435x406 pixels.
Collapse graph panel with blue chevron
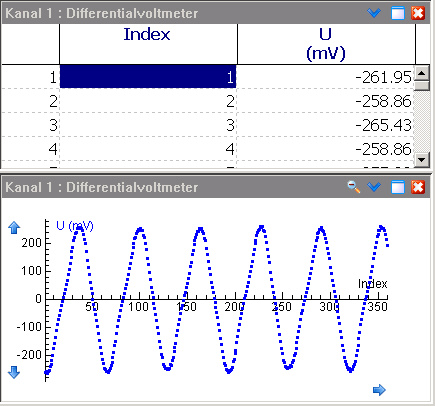click(x=374, y=187)
